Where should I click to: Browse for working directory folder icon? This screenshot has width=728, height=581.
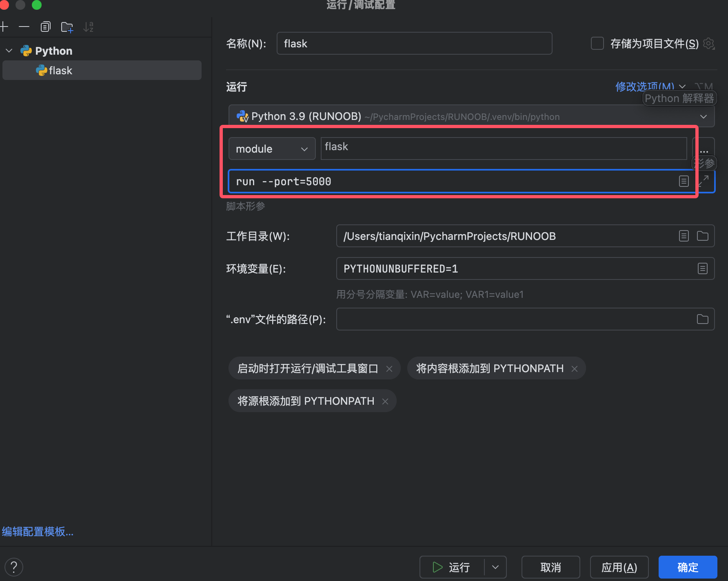pos(702,236)
